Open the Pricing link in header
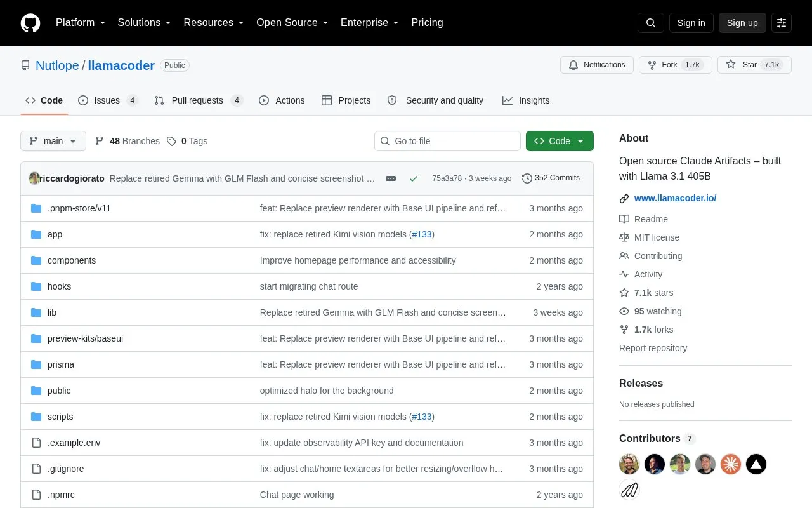 427,23
